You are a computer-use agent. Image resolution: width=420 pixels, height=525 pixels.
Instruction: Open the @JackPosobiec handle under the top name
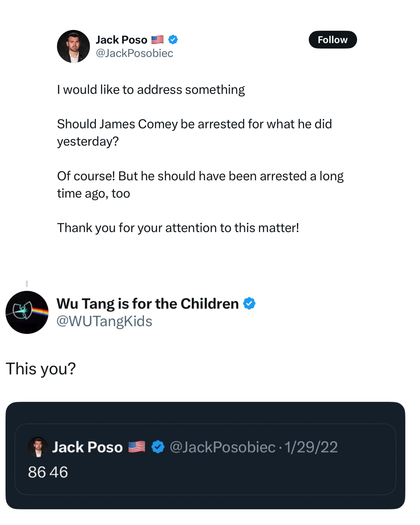(x=134, y=53)
